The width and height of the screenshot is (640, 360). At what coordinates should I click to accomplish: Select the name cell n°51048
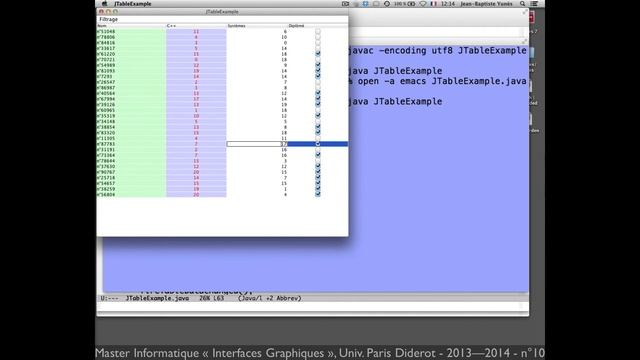tap(131, 31)
